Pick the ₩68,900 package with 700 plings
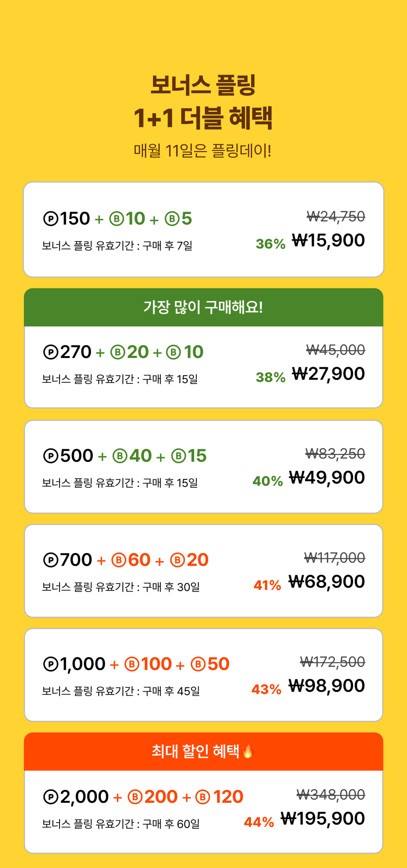 pyautogui.click(x=203, y=571)
